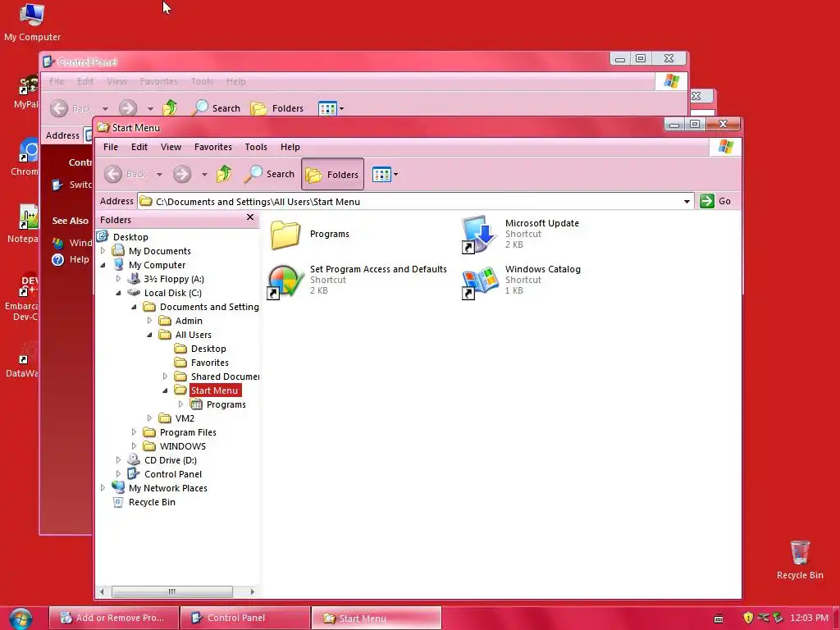Click the Up folder icon in Start Menu toolbar
Viewport: 840px width, 630px height.
(224, 174)
